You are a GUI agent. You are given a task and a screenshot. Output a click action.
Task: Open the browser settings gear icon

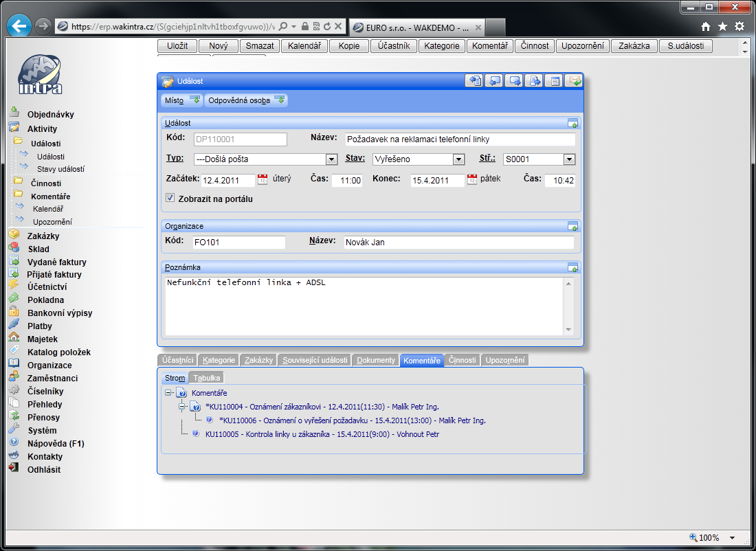tap(740, 26)
